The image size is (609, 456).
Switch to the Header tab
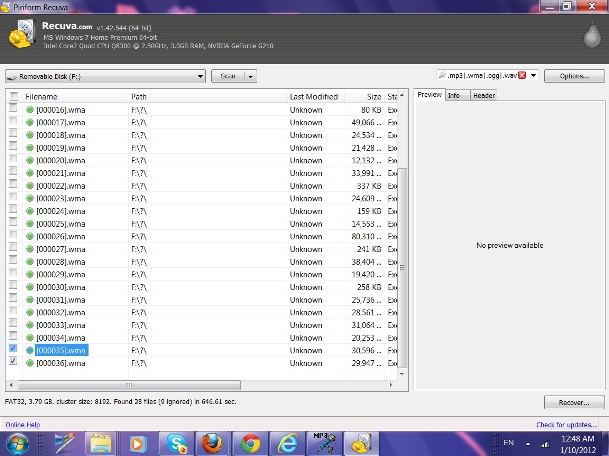[x=483, y=95]
